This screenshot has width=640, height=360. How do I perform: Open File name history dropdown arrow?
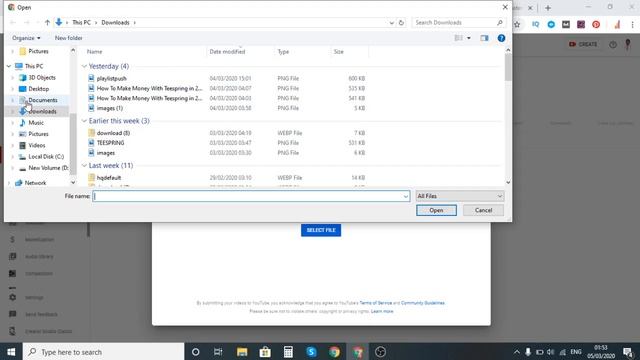coord(406,196)
